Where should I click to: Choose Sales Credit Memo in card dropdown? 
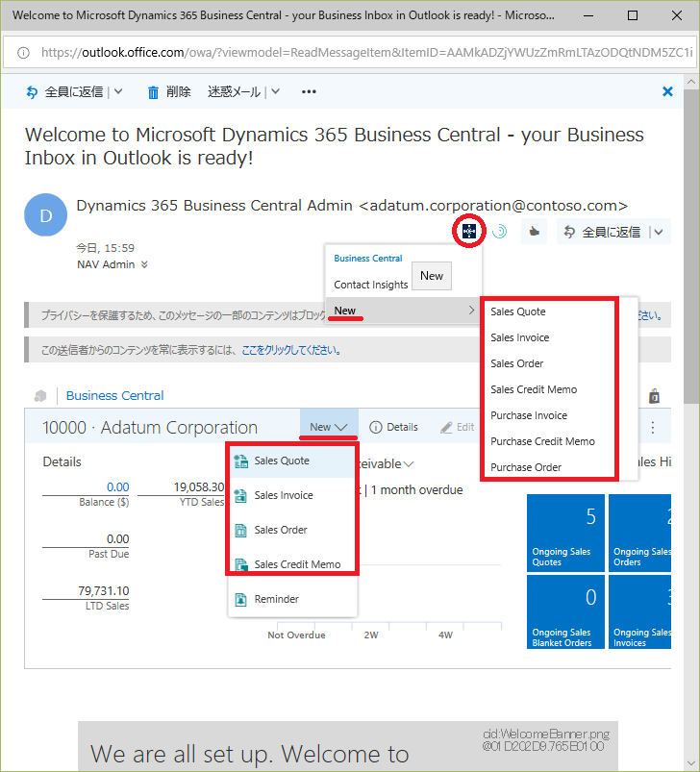(x=292, y=564)
